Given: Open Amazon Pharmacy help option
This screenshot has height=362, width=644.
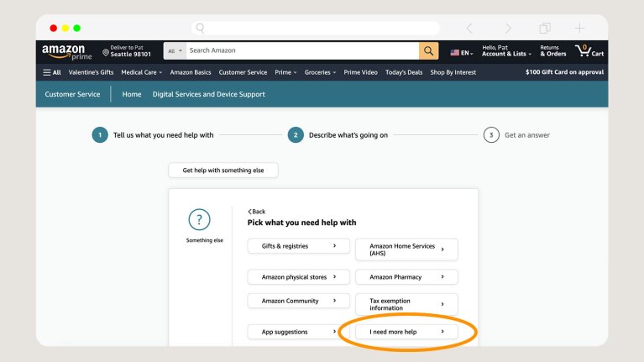Looking at the screenshot, I should 406,277.
